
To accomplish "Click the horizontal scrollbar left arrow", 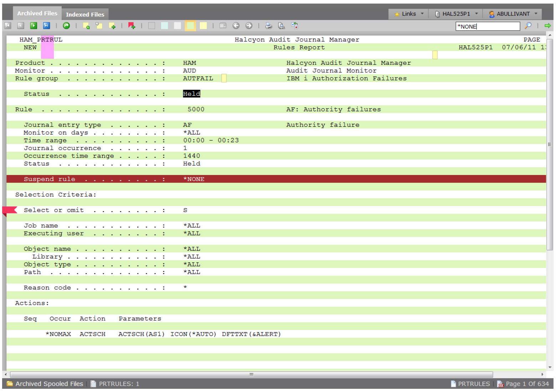I will (5, 375).
